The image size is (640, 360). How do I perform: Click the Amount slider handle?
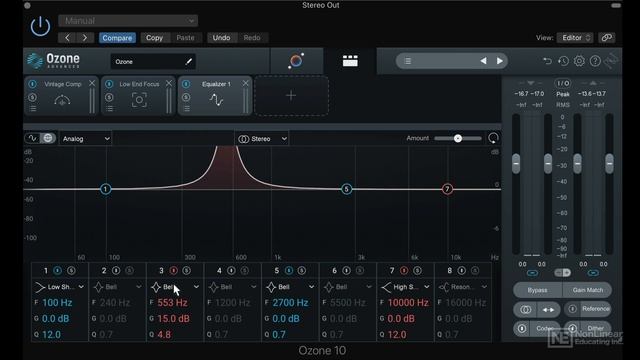tap(458, 138)
